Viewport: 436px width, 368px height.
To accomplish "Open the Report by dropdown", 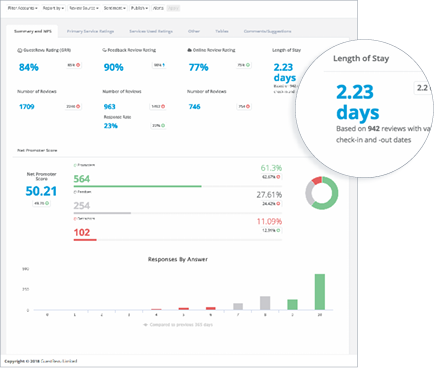I will [53, 8].
